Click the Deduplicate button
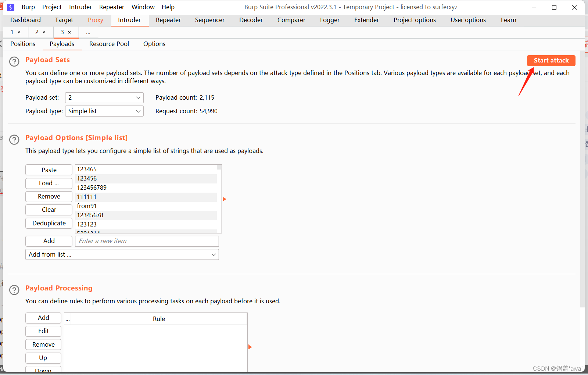 click(49, 223)
